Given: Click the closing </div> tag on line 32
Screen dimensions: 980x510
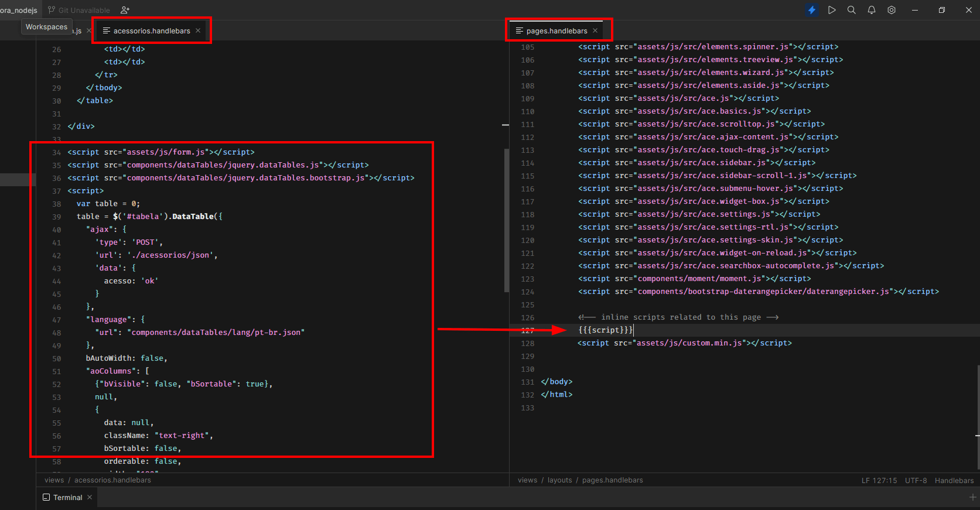Looking at the screenshot, I should [81, 126].
